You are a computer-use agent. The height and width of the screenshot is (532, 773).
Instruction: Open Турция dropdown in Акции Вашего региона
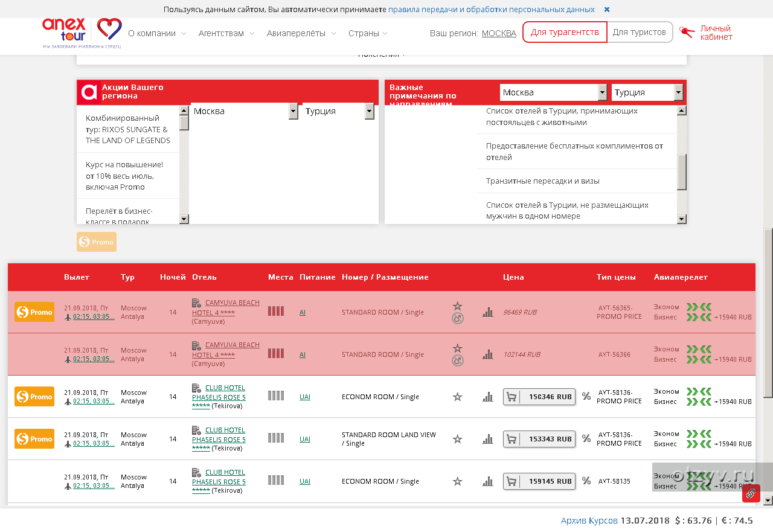[338, 111]
